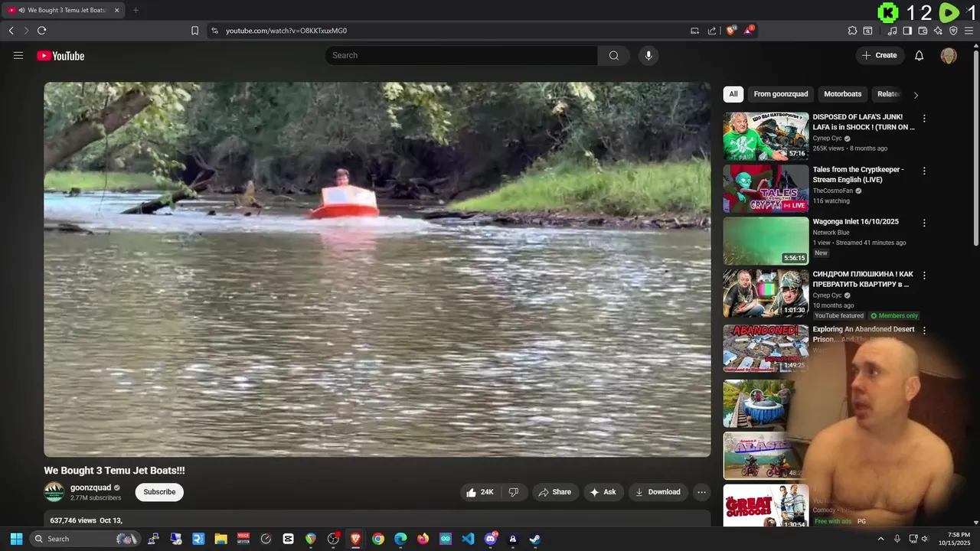Open the Great Outdoors movie thumbnail
980x551 pixels.
click(x=766, y=506)
